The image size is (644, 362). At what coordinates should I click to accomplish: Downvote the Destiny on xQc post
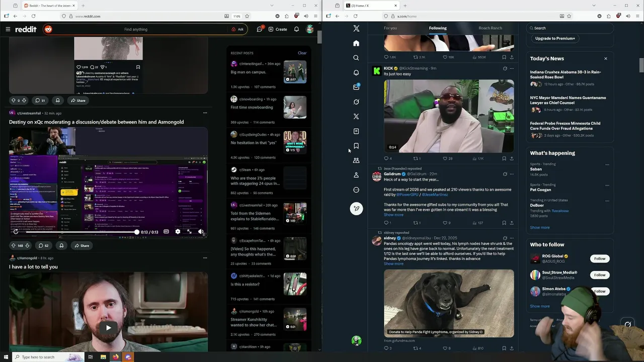pyautogui.click(x=27, y=245)
